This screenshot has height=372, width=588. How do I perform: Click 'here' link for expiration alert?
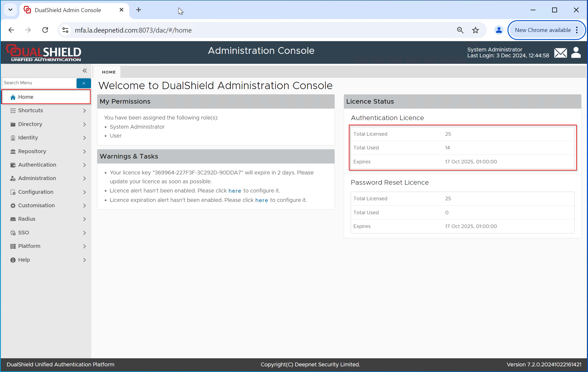click(261, 200)
